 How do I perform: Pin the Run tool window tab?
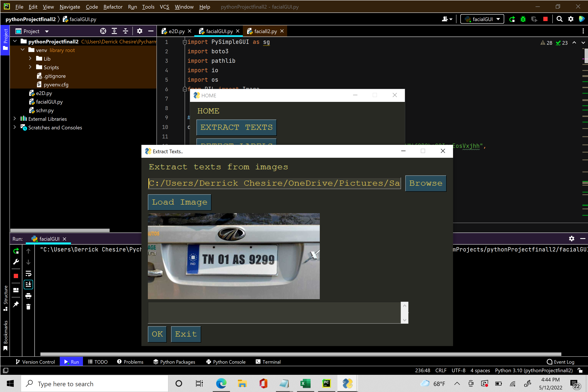coord(16,304)
